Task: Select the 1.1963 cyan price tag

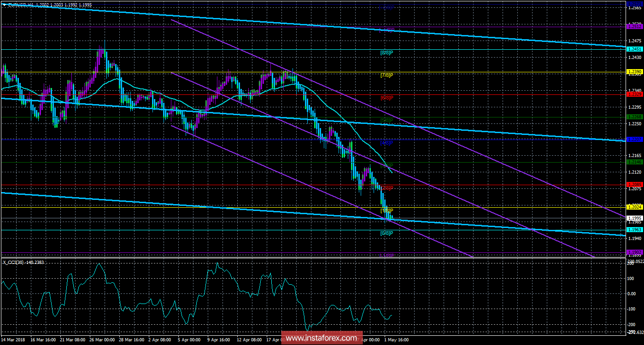Action: [x=635, y=229]
